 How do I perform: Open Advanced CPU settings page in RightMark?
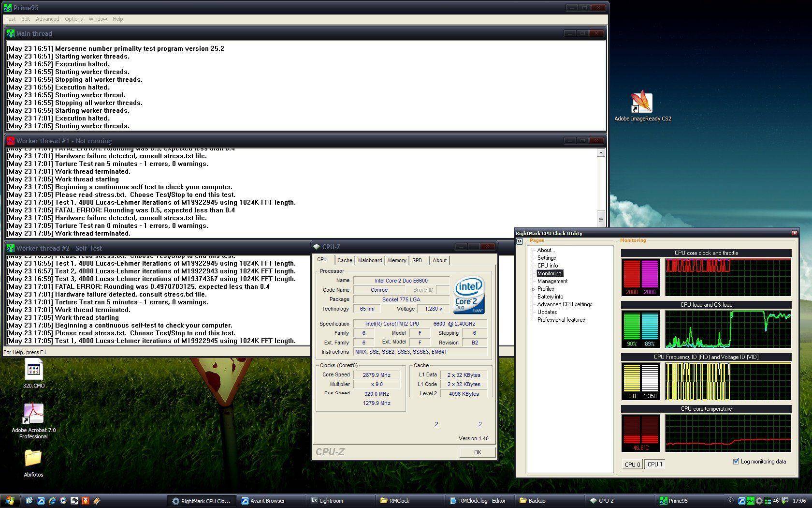[565, 304]
